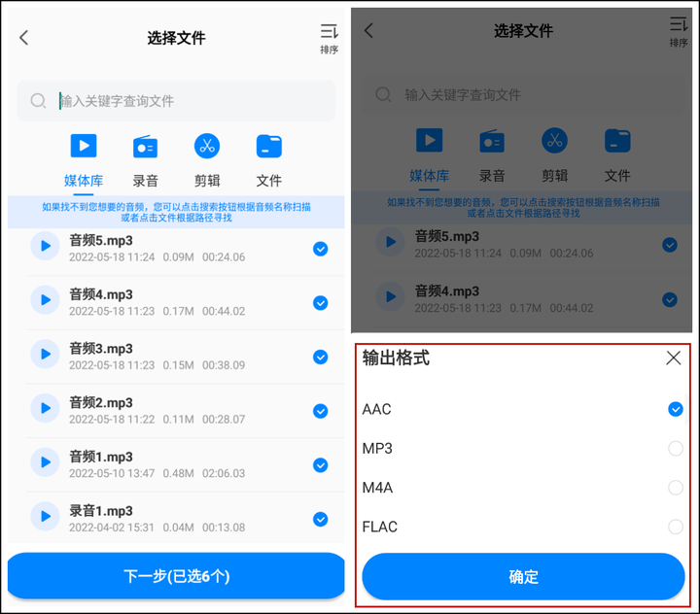Click 录音 icon on right dimmed screen

pyautogui.click(x=492, y=142)
